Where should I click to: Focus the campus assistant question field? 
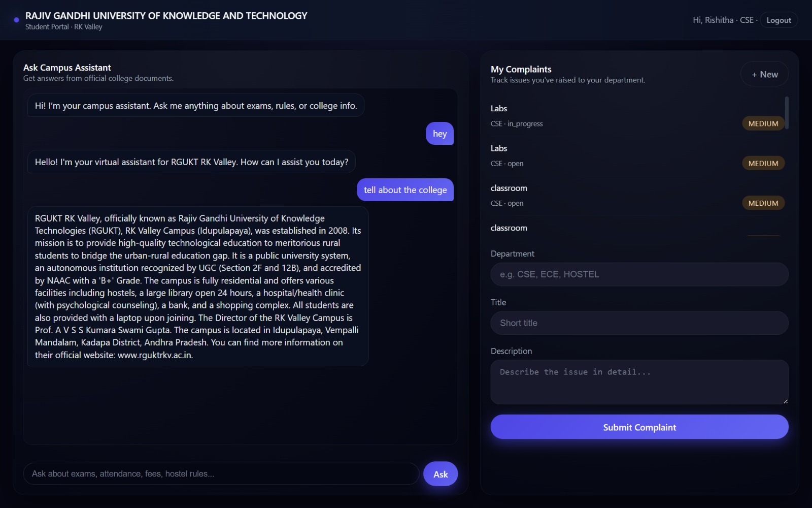point(221,473)
